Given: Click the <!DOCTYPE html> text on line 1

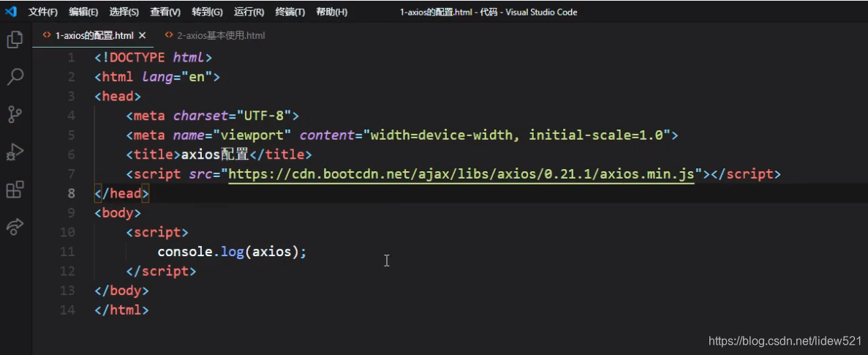Looking at the screenshot, I should click(x=154, y=58).
